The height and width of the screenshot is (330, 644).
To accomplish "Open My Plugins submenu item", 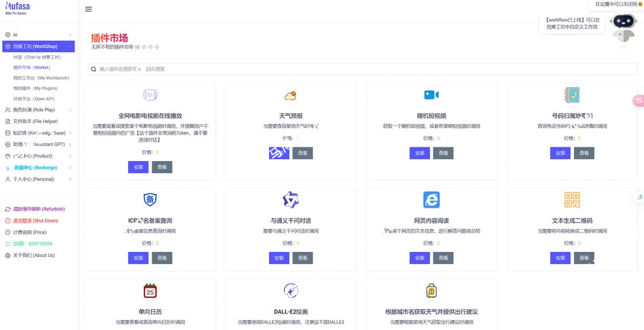I will (34, 88).
